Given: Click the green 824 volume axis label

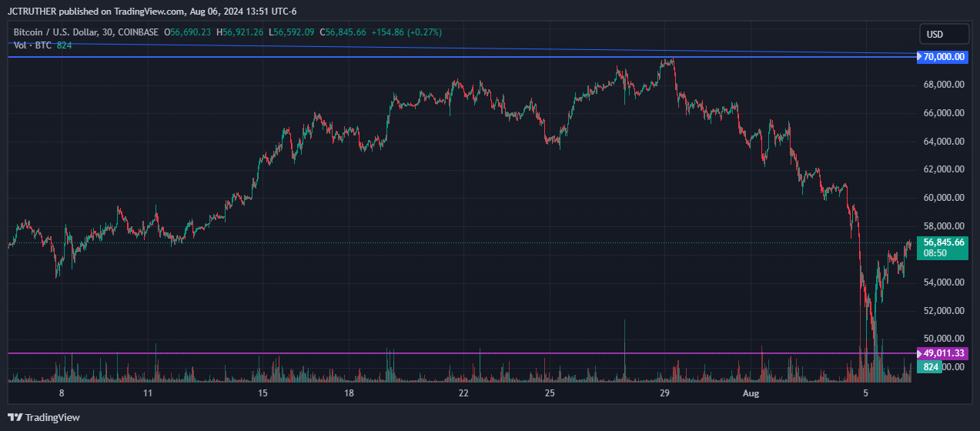Looking at the screenshot, I should tap(931, 367).
